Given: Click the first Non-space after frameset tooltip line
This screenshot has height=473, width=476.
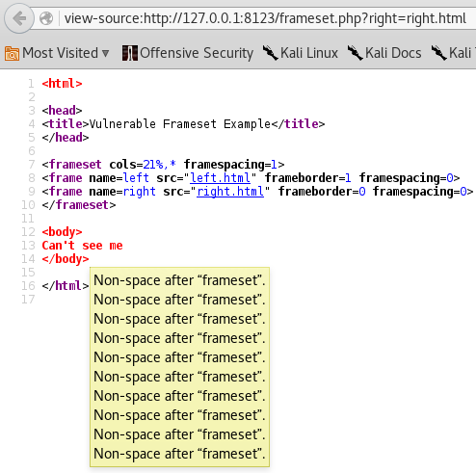Looking at the screenshot, I should click(x=179, y=280).
